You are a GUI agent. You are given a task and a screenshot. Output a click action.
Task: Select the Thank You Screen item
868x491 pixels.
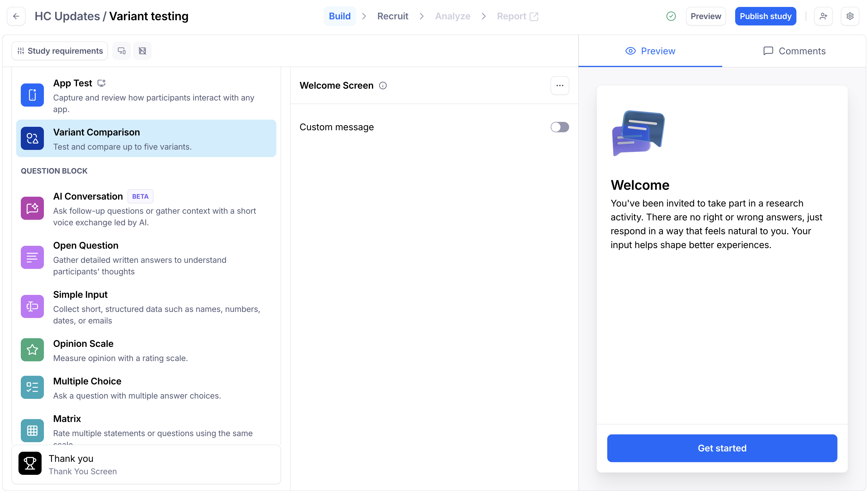point(146,464)
